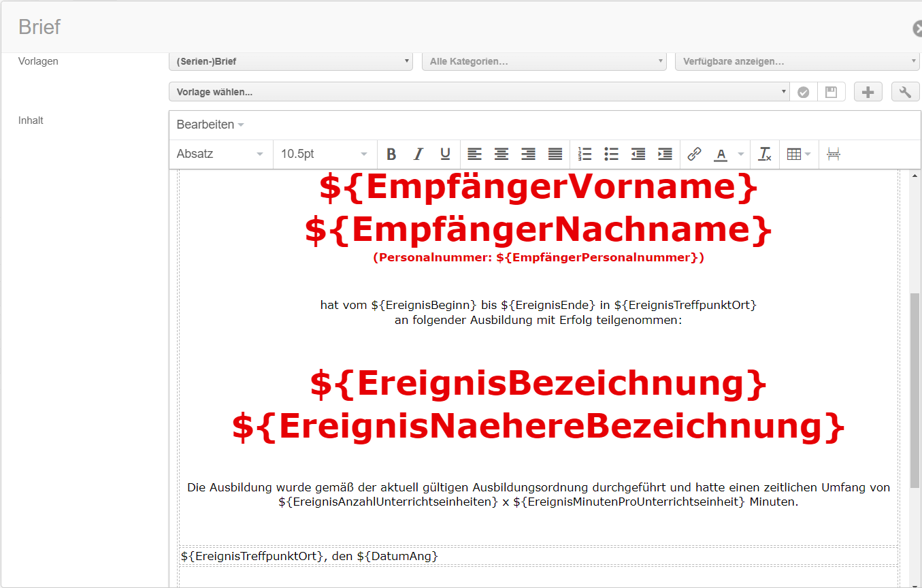Click the Vorlagen label
This screenshot has width=922, height=588.
click(x=38, y=61)
